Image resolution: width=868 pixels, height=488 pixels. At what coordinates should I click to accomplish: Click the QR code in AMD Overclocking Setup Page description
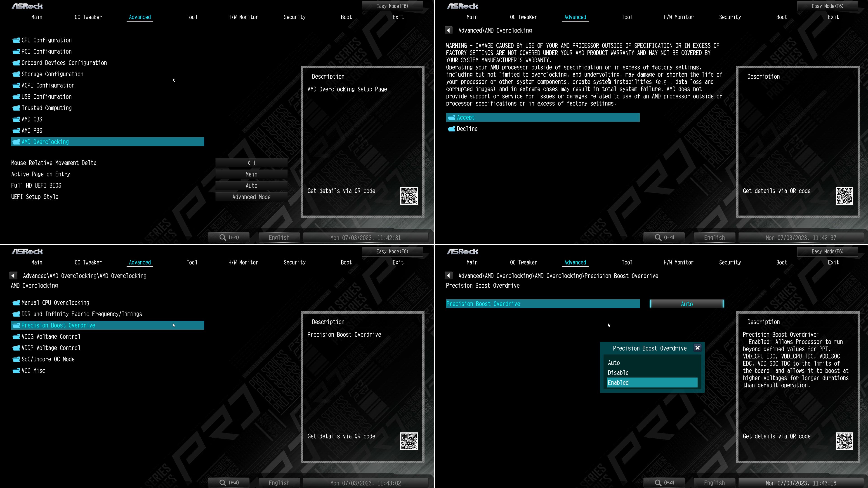tap(409, 196)
